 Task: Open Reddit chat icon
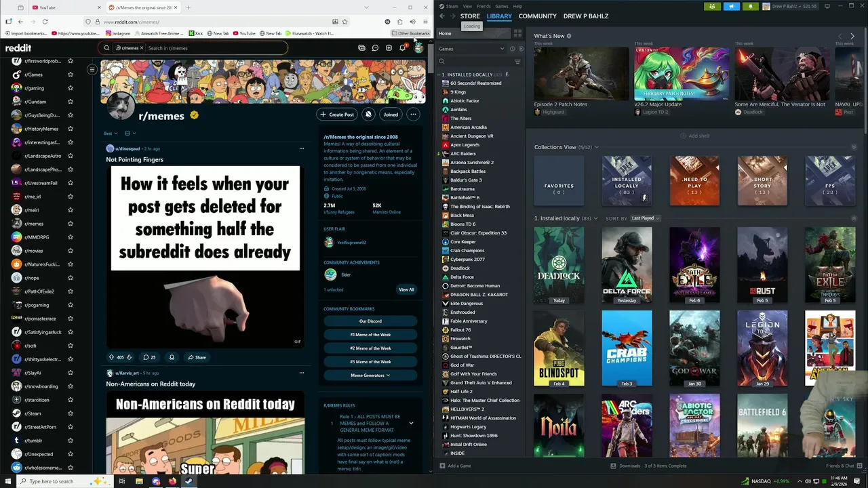375,48
